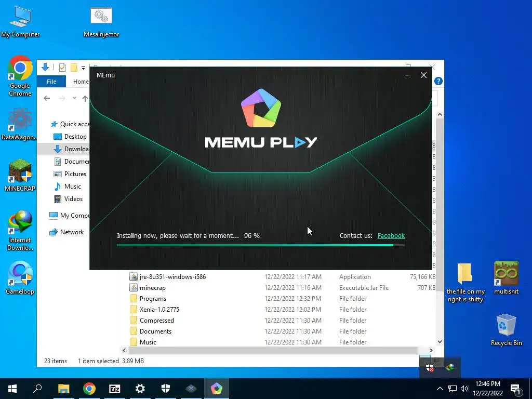
Task: Switch to File Explorer on the taskbar
Action: [x=64, y=389]
